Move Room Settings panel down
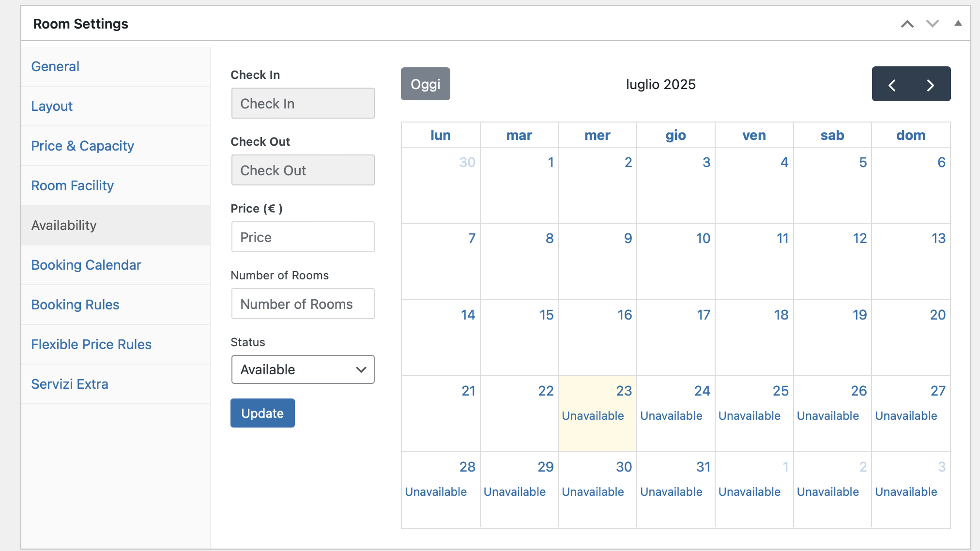Screen dimensions: 980x551 [x=933, y=24]
